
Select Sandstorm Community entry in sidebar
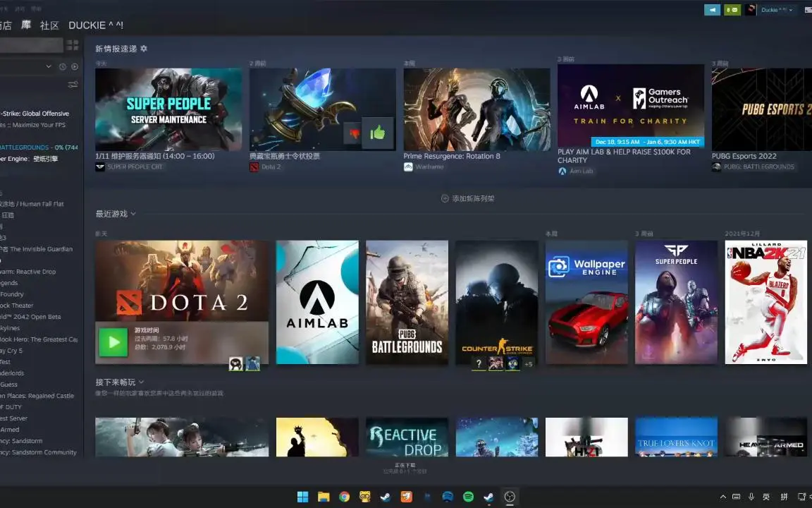tap(38, 452)
